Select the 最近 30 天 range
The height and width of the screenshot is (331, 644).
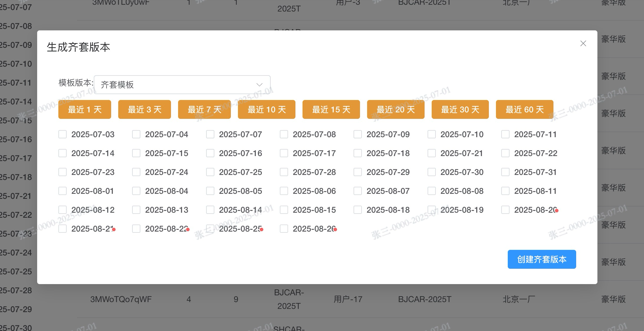coord(460,109)
